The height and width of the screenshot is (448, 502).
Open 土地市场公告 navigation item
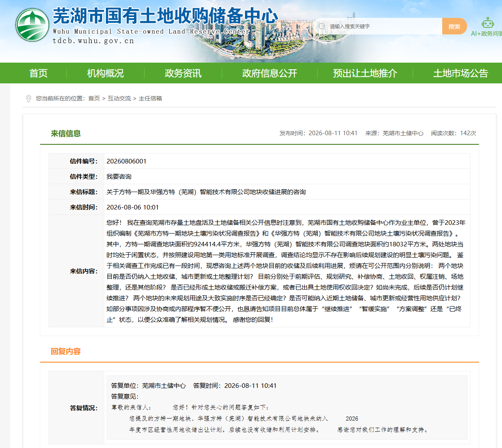(460, 73)
